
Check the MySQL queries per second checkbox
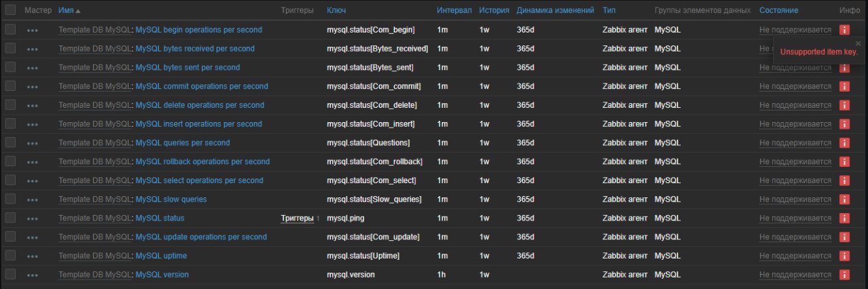coord(10,142)
